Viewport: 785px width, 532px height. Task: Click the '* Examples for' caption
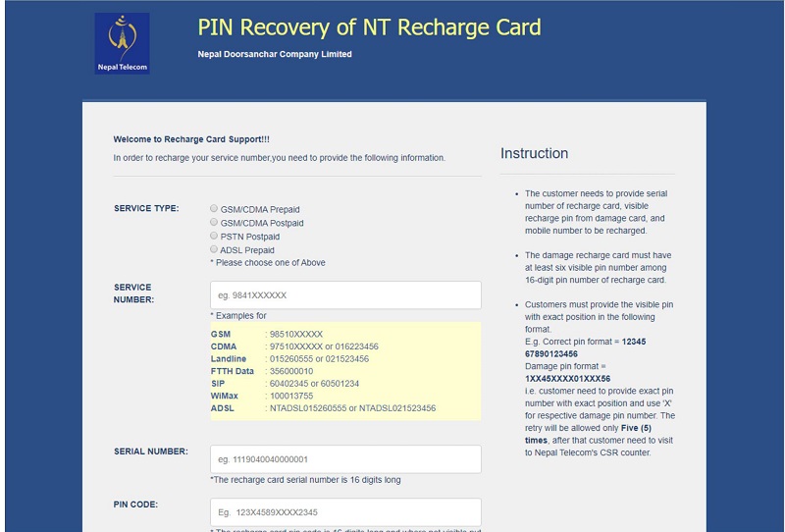238,316
